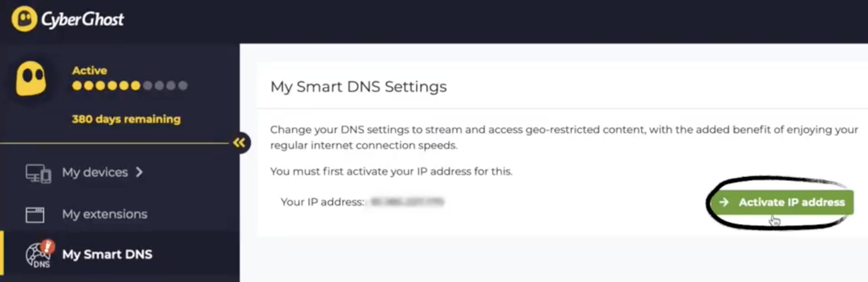Click the arrow icon inside Activate button
The image size is (868, 282).
723,202
